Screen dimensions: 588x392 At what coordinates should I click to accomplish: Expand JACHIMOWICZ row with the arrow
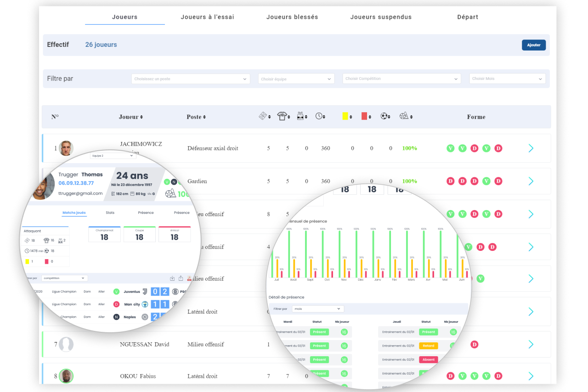531,148
